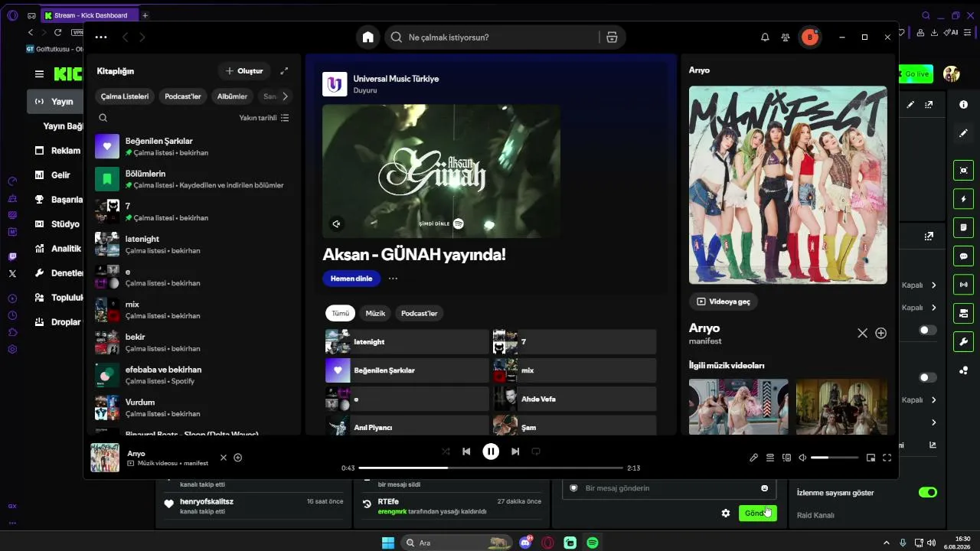Open emoji picker in Kick chat
Image resolution: width=980 pixels, height=551 pixels.
point(764,488)
